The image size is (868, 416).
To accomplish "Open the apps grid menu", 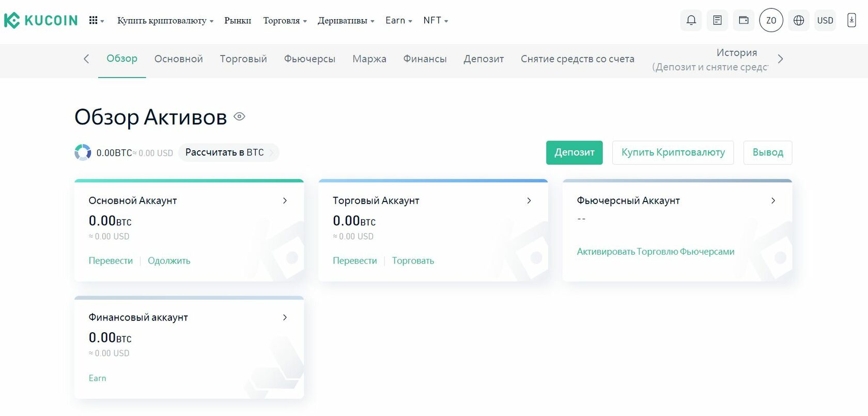I will [96, 20].
